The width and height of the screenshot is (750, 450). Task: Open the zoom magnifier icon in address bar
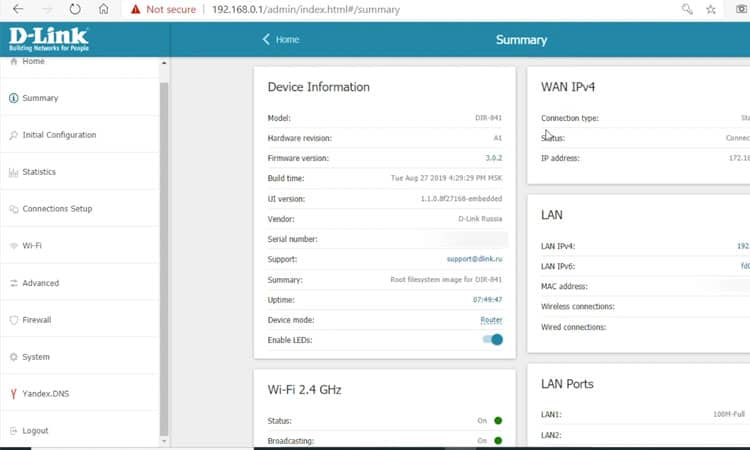click(687, 9)
